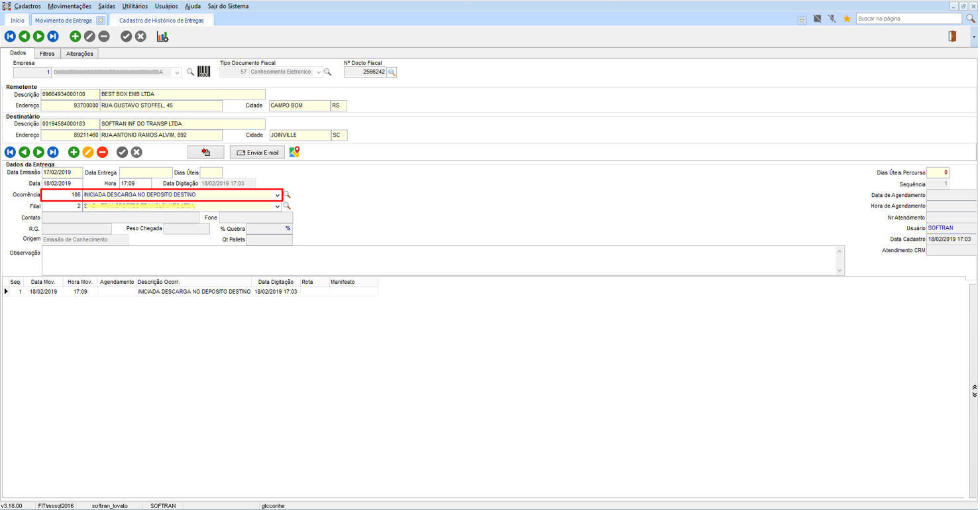The width and height of the screenshot is (980, 510).
Task: Search Tipo Documento Fiscal with magnifier
Action: point(327,72)
